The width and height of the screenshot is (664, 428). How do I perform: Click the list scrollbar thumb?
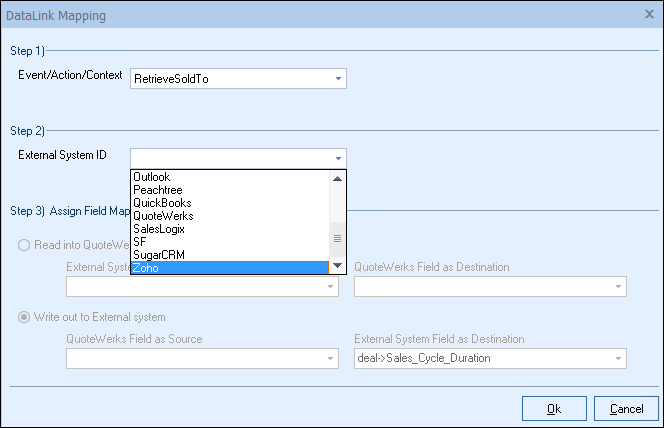click(337, 238)
